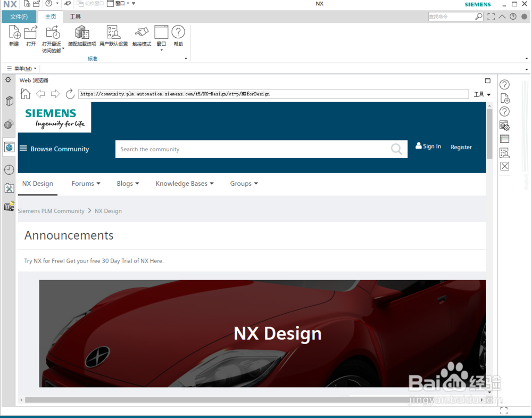Viewport: 532px width, 418px height.
Task: Click the browser forward arrow
Action: (55, 94)
